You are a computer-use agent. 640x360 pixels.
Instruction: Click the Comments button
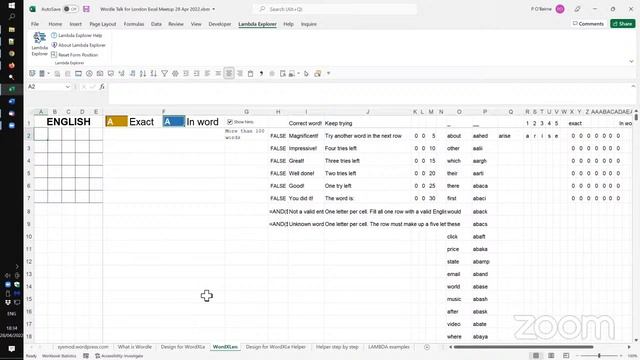pyautogui.click(x=588, y=24)
